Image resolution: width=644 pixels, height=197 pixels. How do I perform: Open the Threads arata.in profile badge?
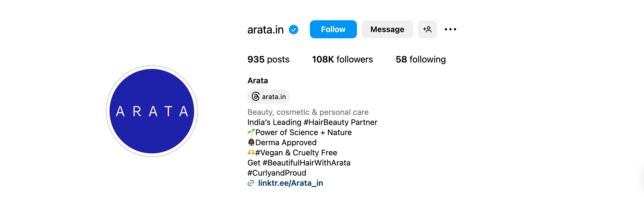[x=268, y=97]
